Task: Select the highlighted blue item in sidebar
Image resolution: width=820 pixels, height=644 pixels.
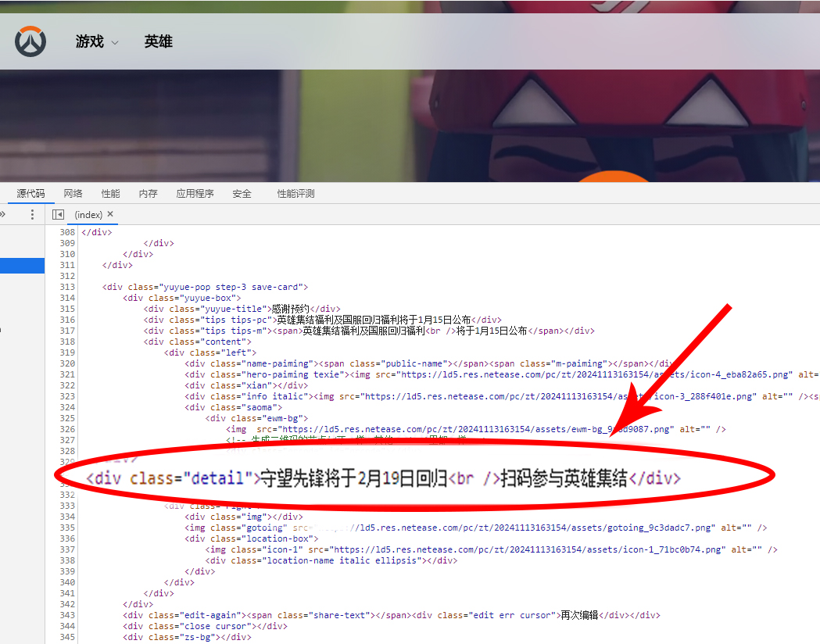Action: pos(22,265)
